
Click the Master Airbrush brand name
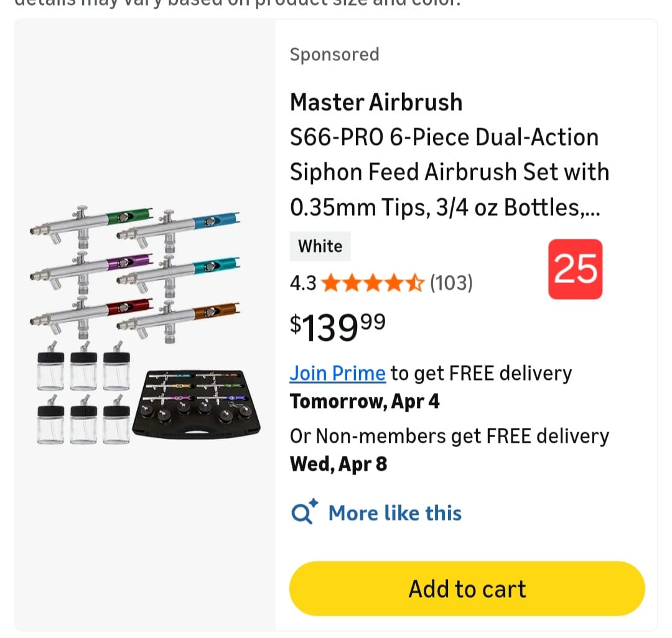click(376, 102)
